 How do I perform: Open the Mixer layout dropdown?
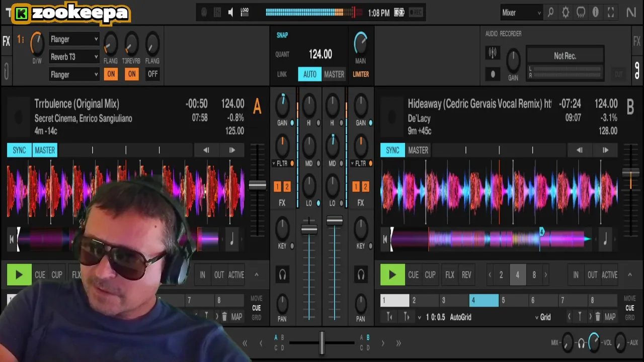[521, 13]
